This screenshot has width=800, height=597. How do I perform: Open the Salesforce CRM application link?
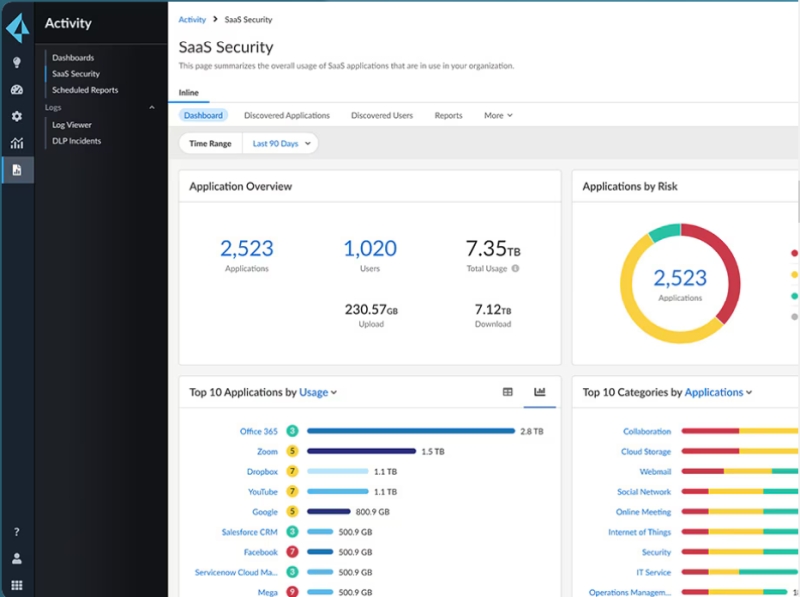pyautogui.click(x=249, y=532)
